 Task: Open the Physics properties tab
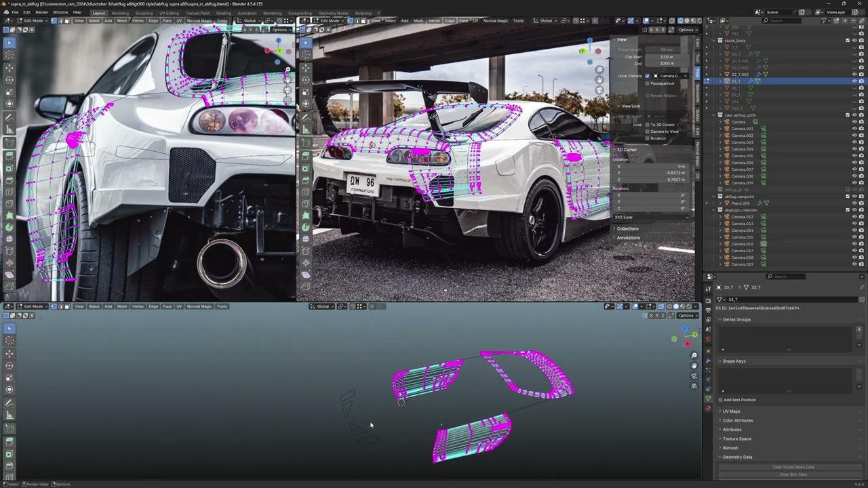(x=708, y=379)
